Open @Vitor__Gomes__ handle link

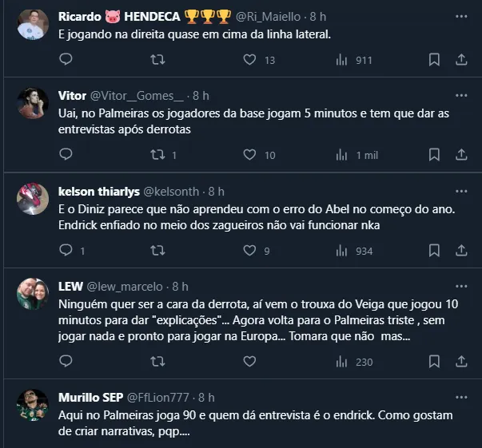pos(137,95)
